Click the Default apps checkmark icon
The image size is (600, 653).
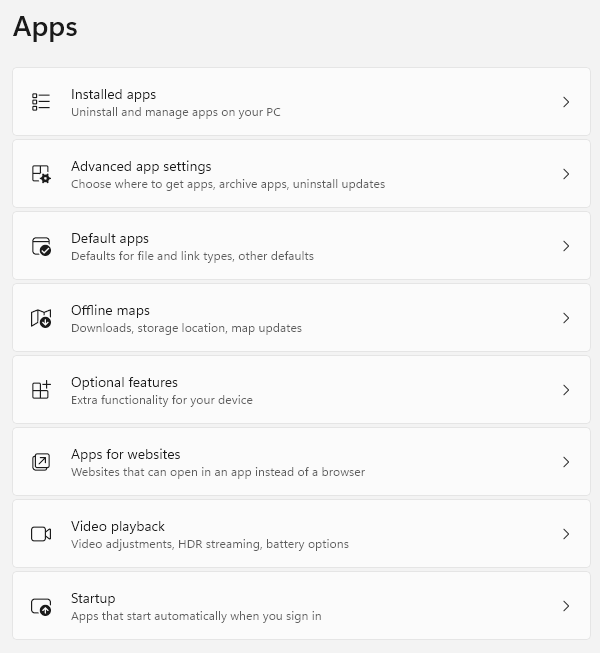pyautogui.click(x=41, y=246)
